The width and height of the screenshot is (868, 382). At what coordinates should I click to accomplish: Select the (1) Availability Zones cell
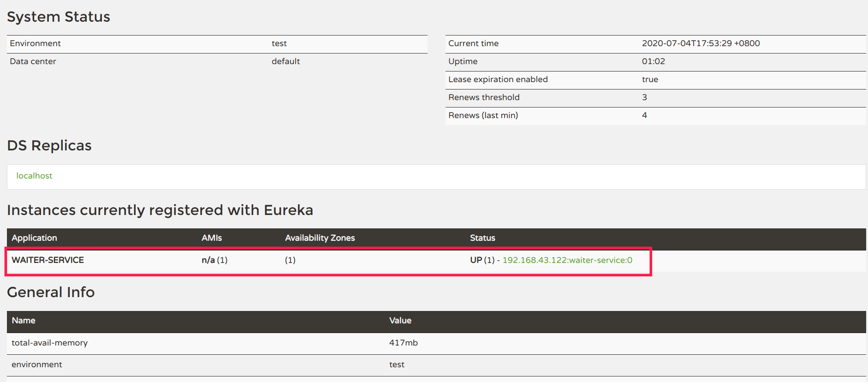[x=290, y=260]
